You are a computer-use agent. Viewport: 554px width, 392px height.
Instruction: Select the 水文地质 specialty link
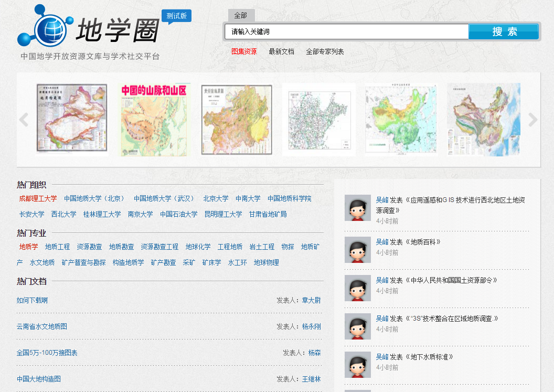[42, 262]
